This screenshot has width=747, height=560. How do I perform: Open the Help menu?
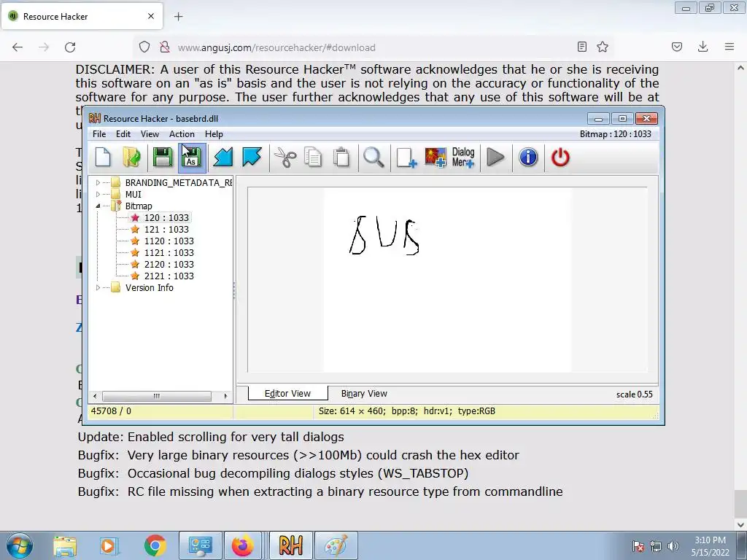tap(214, 134)
